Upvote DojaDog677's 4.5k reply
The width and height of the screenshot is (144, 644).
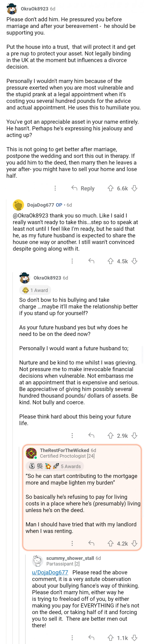tap(110, 261)
